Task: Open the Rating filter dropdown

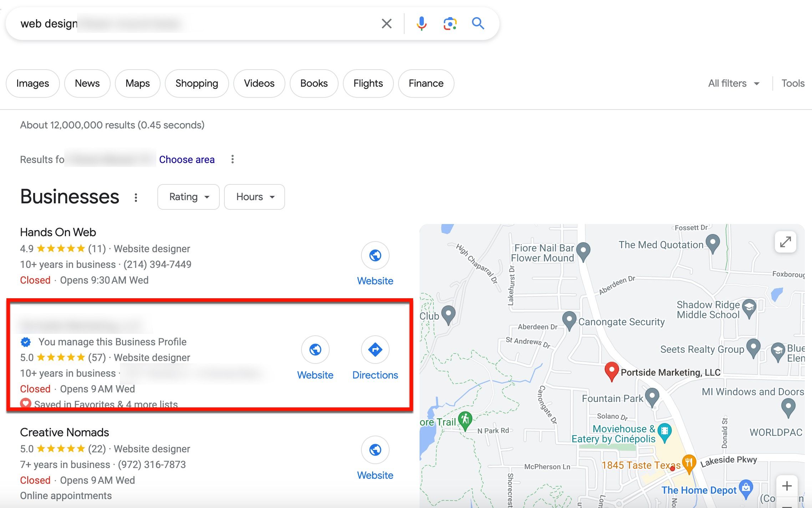Action: click(x=188, y=197)
